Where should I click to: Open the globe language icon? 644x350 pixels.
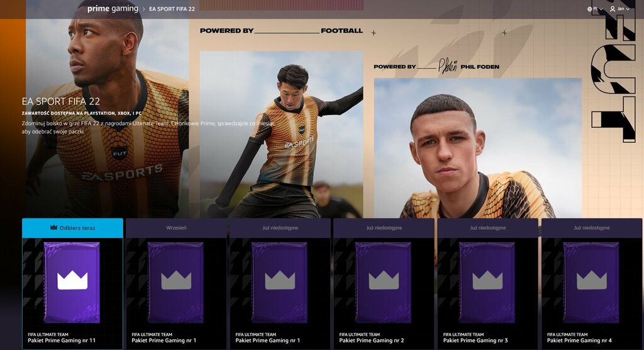click(589, 9)
